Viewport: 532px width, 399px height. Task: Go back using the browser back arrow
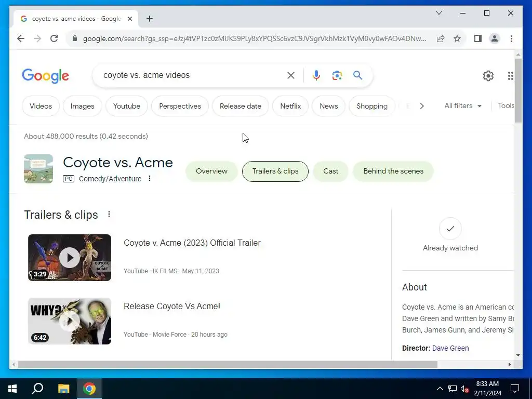tap(21, 38)
